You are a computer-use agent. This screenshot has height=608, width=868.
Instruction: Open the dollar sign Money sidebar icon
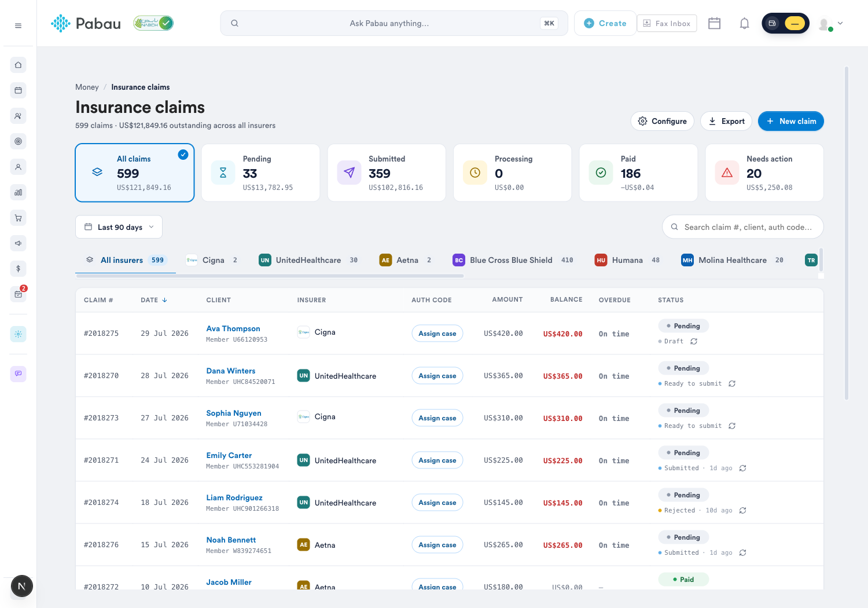[x=18, y=269]
